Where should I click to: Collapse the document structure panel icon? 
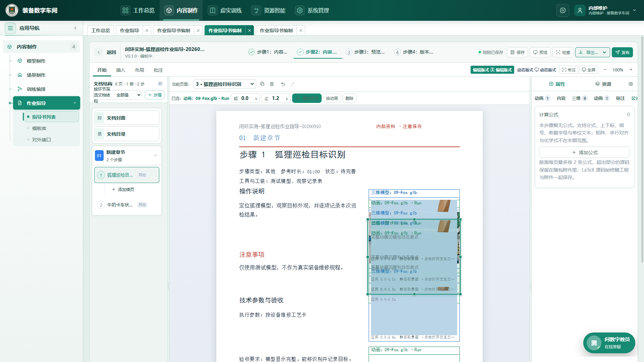point(160,84)
